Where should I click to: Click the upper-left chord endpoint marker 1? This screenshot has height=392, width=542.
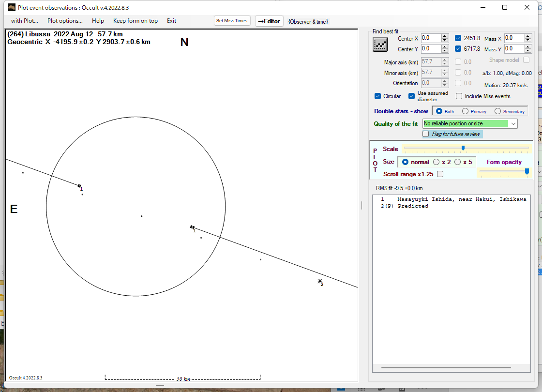click(79, 186)
